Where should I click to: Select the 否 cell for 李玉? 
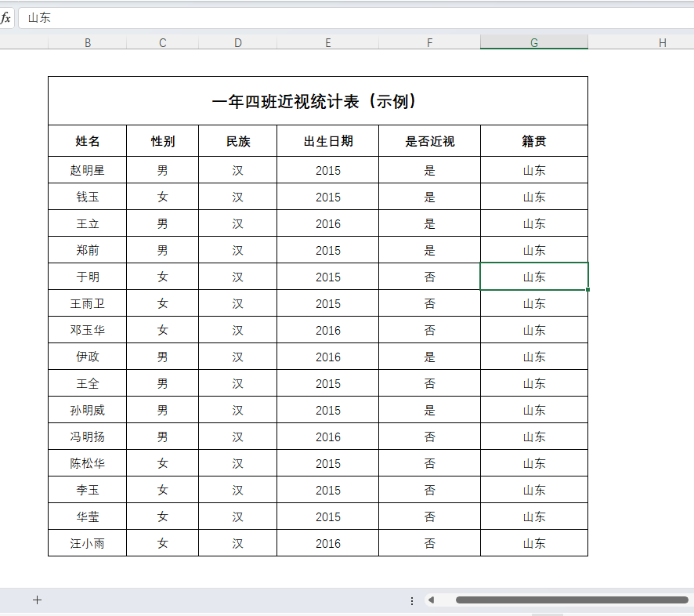pos(429,490)
